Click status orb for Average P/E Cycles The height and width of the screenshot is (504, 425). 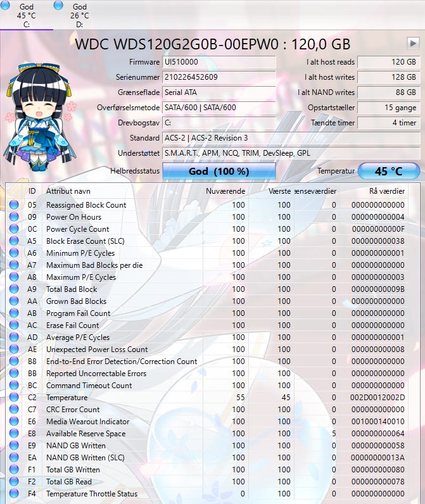click(x=14, y=337)
